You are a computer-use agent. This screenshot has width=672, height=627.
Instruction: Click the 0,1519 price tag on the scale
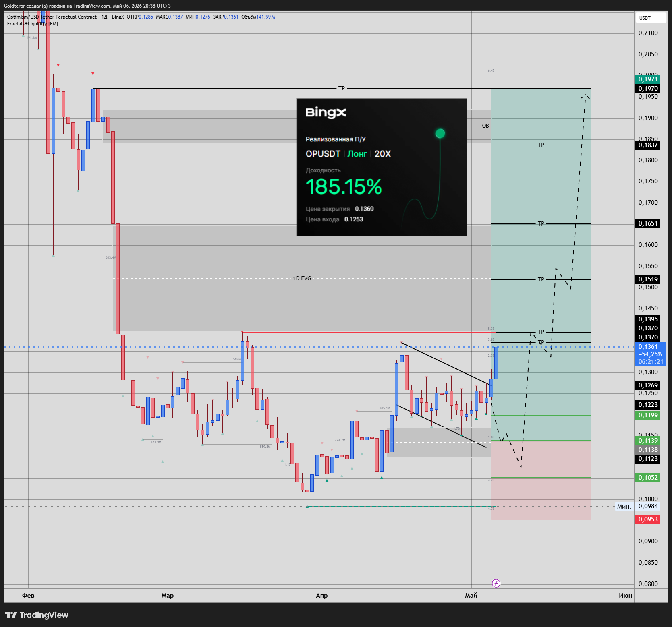coord(648,279)
